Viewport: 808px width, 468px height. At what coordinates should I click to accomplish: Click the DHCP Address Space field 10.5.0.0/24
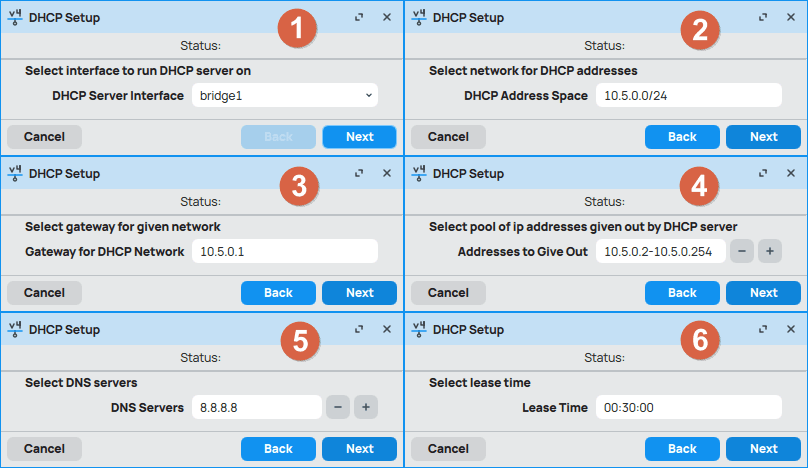tap(687, 95)
